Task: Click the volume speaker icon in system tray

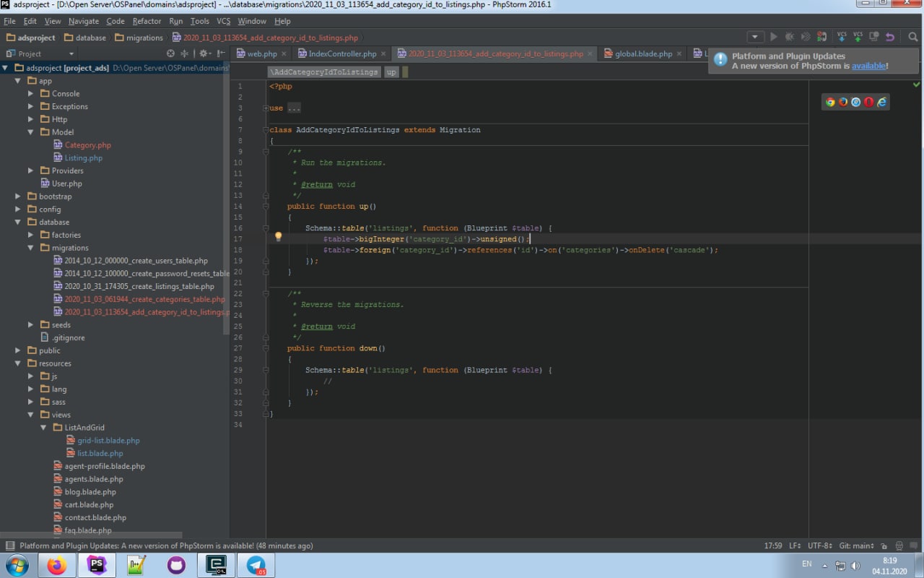Action: [x=855, y=565]
